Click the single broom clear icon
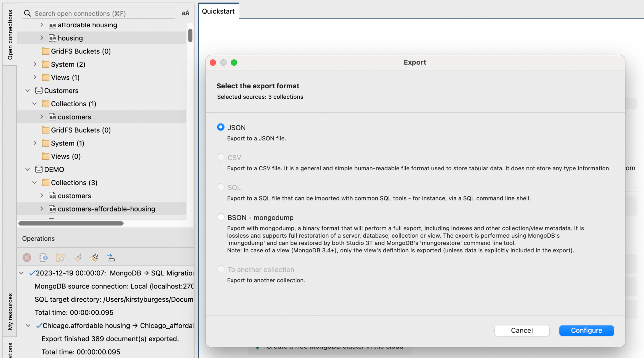Screen dimensions: 644x358 [78, 258]
